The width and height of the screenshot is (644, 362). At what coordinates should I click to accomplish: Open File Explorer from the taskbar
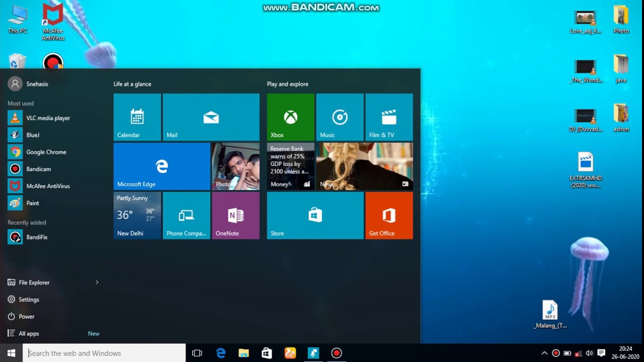click(x=244, y=353)
